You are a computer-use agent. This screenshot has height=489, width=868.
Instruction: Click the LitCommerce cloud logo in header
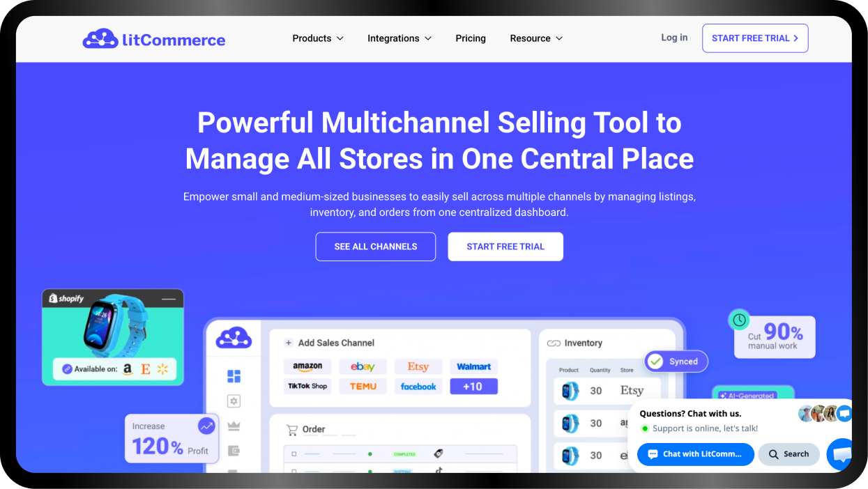click(154, 39)
